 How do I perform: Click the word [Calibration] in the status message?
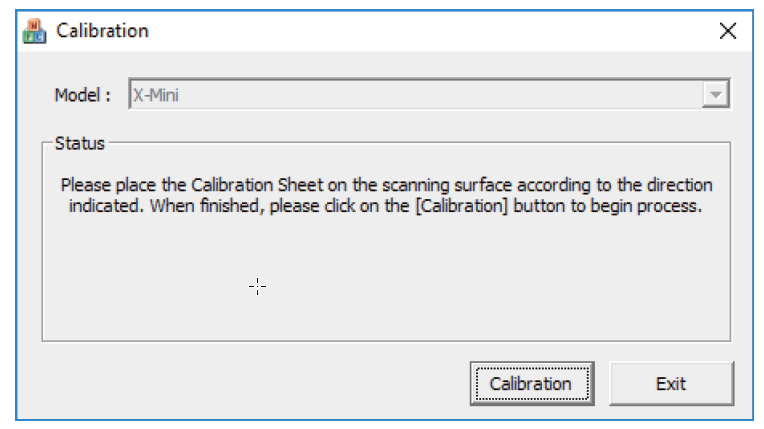[461, 206]
